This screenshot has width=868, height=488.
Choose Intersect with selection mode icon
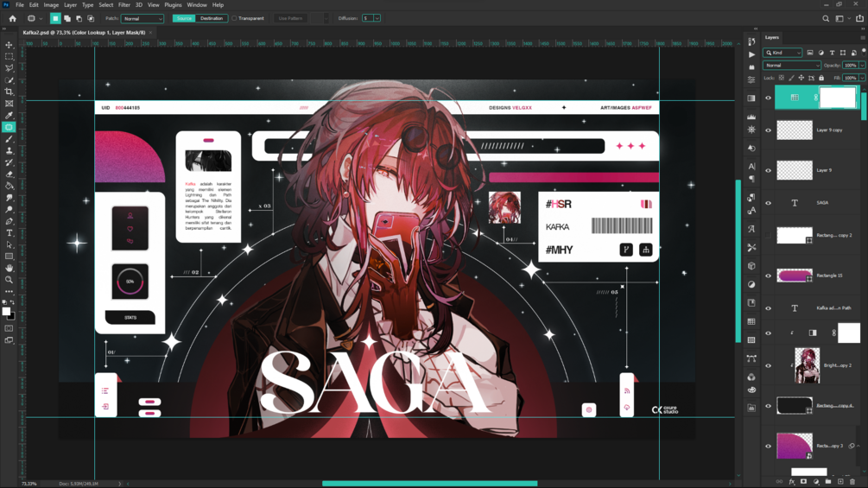pos(91,18)
